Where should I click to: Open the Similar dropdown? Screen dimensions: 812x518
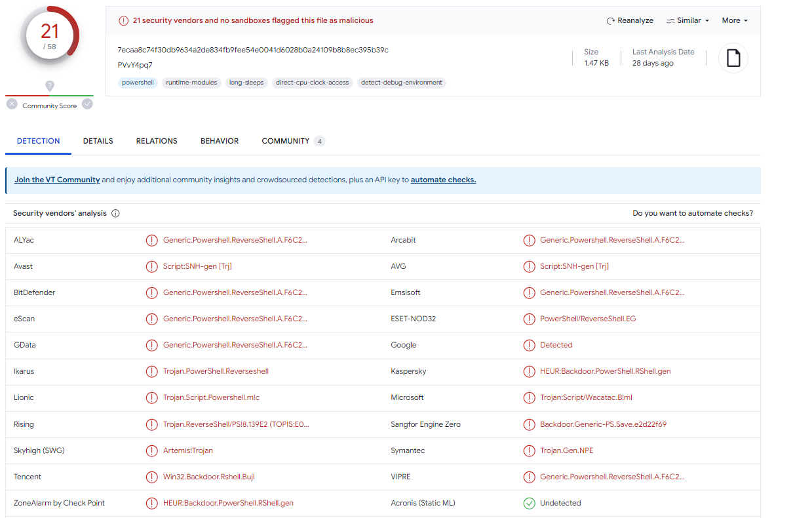tap(687, 20)
